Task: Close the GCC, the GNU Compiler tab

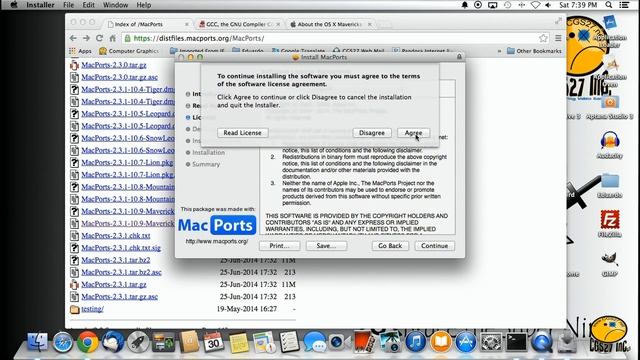Action: coord(278,24)
